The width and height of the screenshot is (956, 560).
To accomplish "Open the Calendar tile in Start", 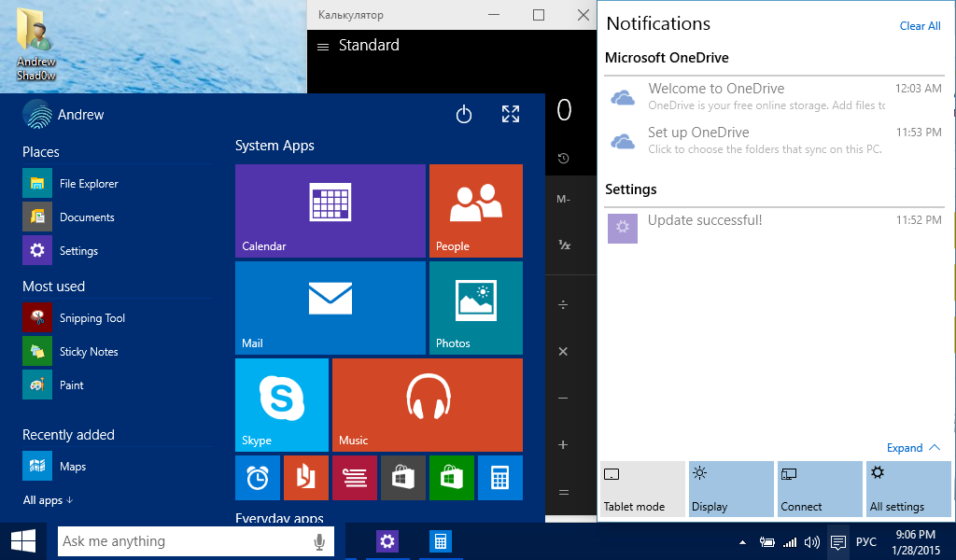I will (330, 211).
